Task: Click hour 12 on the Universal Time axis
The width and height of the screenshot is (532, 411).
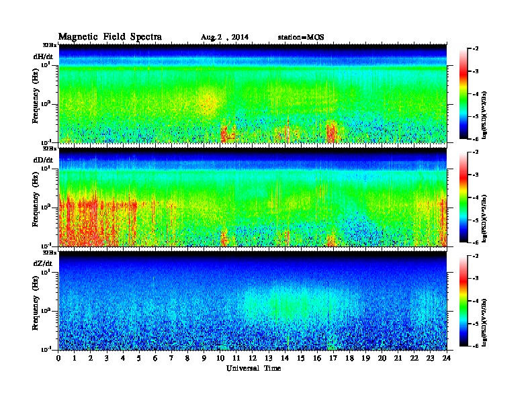Action: coord(253,358)
